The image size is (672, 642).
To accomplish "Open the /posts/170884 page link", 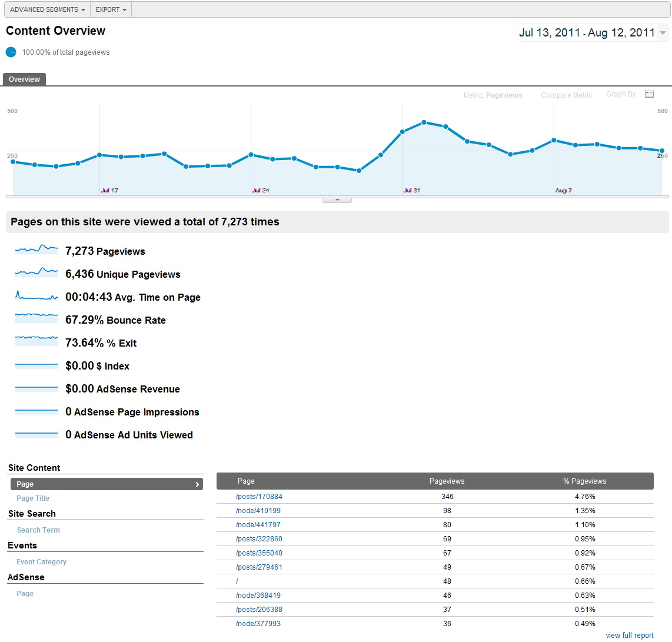I will [259, 496].
